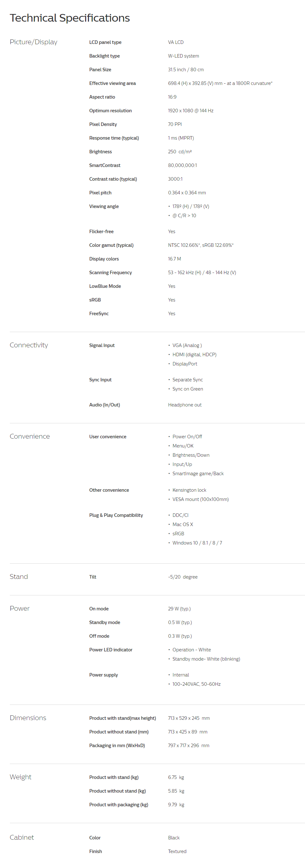Select the Cabinet Finish value Textured
The width and height of the screenshot is (305, 868).
(x=177, y=851)
